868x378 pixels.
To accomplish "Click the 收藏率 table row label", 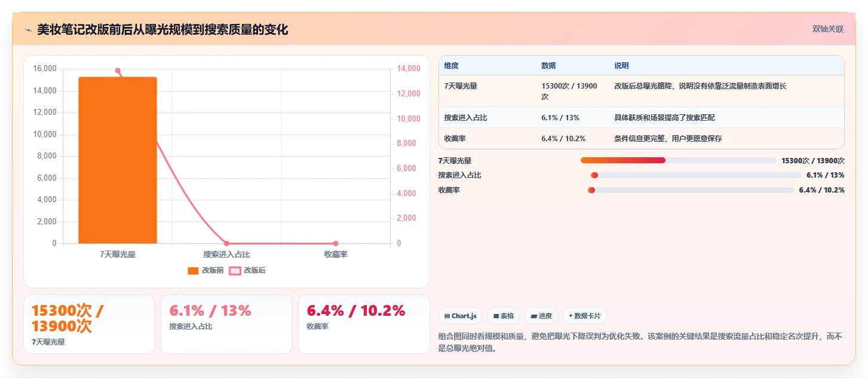I will coord(455,139).
